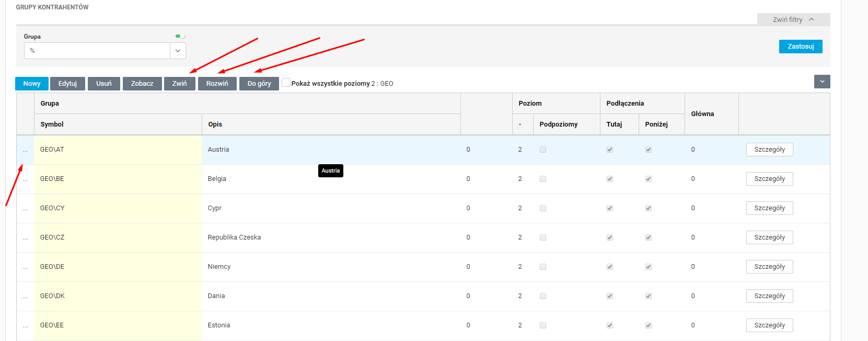This screenshot has height=341, width=868.
Task: Click the Podpoziomy column header
Action: click(566, 124)
